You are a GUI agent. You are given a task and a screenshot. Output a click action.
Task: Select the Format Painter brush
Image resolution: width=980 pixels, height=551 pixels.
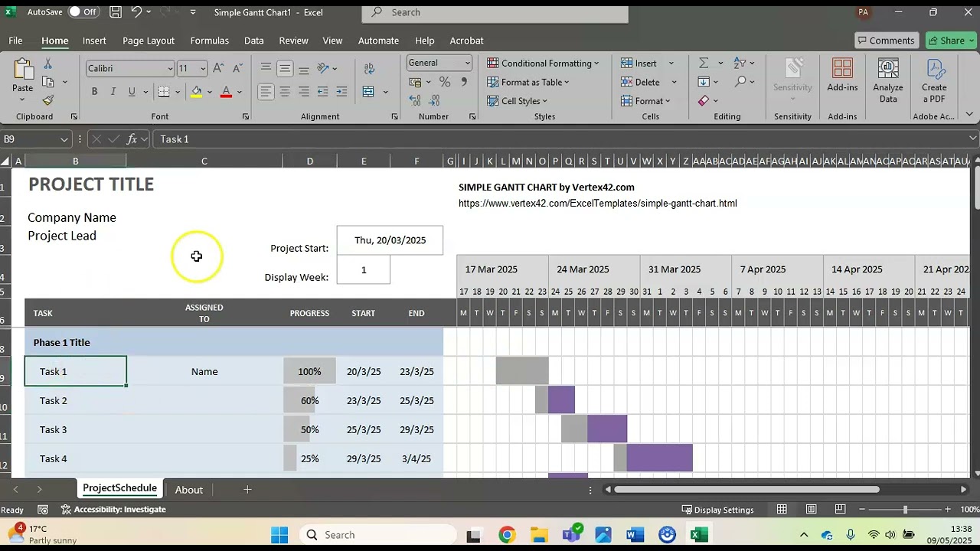[x=48, y=100]
